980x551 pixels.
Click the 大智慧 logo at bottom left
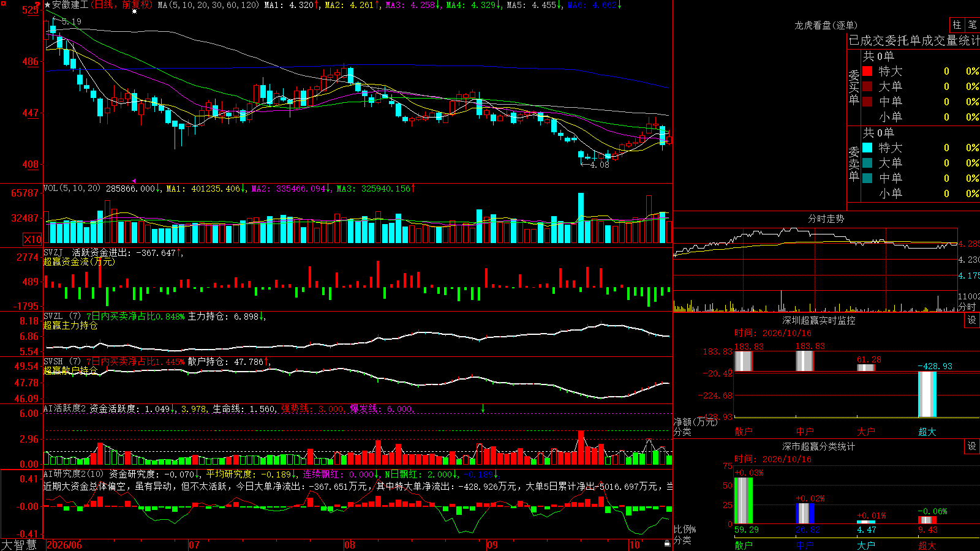click(19, 544)
